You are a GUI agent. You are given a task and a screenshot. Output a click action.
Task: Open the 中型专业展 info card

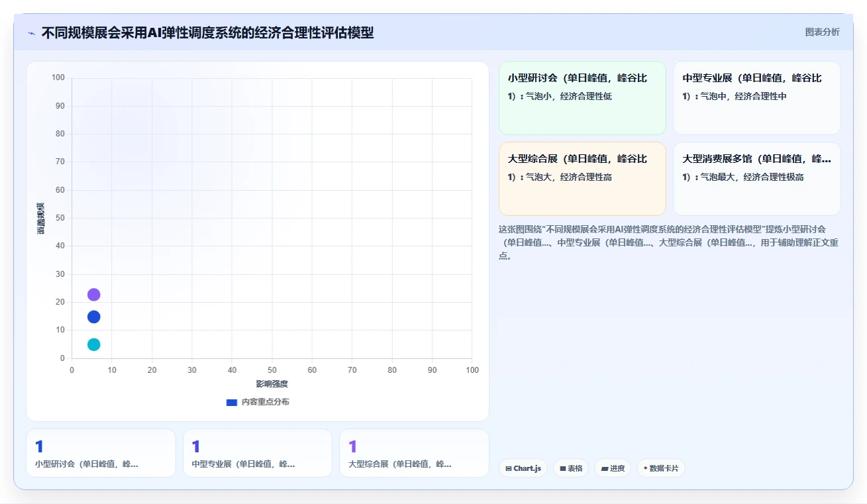click(x=756, y=98)
